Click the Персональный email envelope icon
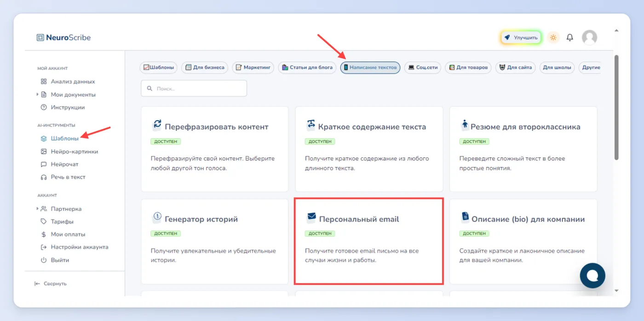 pyautogui.click(x=311, y=217)
